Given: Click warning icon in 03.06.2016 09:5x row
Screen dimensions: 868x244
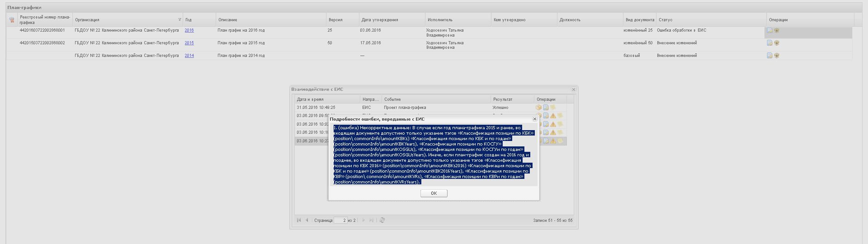Looking at the screenshot, I should point(553,116).
